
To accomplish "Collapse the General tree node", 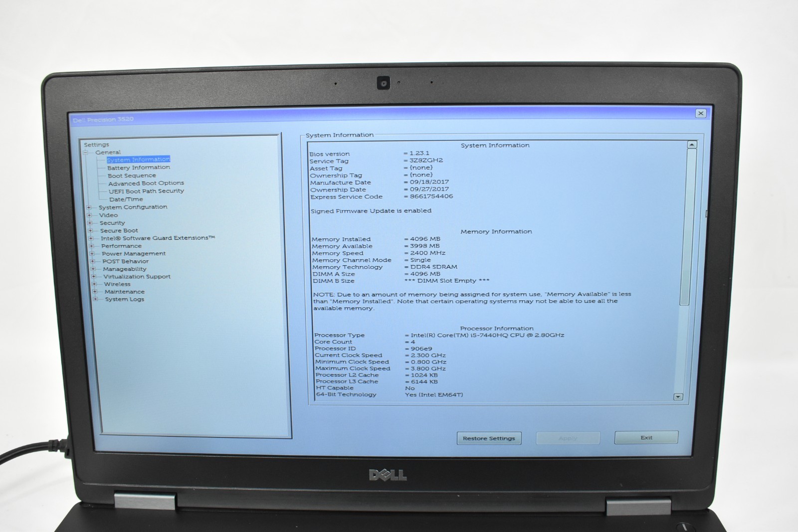I will point(85,152).
